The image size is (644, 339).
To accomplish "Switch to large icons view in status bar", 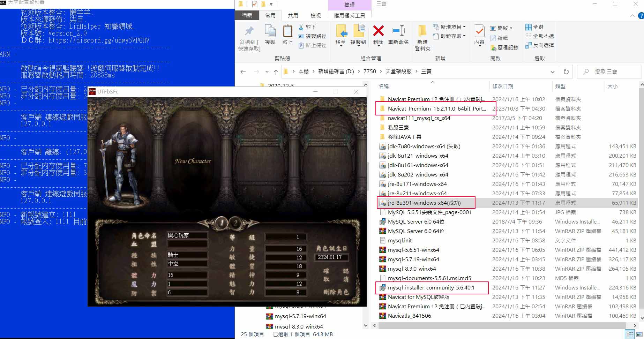I will pos(638,334).
